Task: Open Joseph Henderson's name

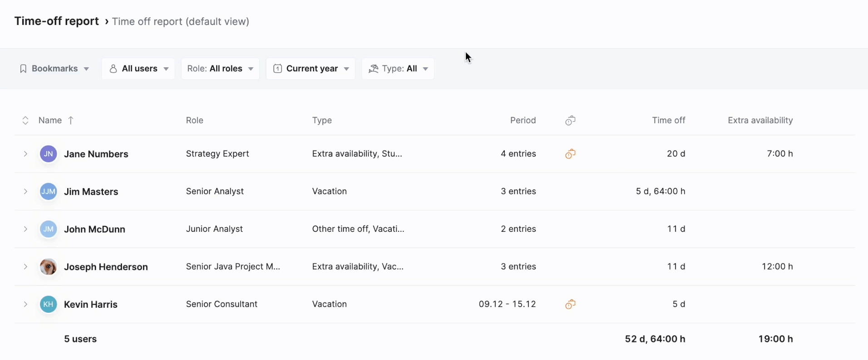Action: 106,267
